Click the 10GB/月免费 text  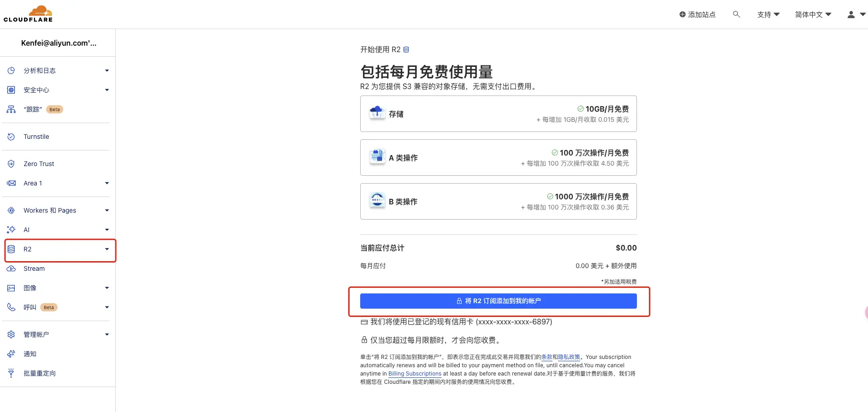[x=607, y=109]
